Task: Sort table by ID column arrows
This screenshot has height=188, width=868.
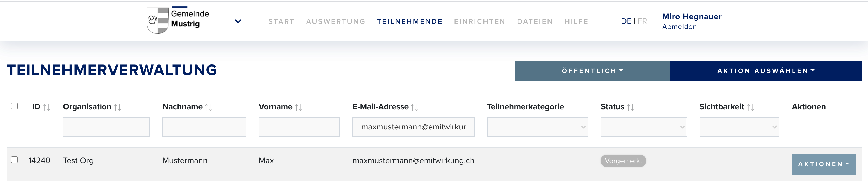Action: pos(46,107)
